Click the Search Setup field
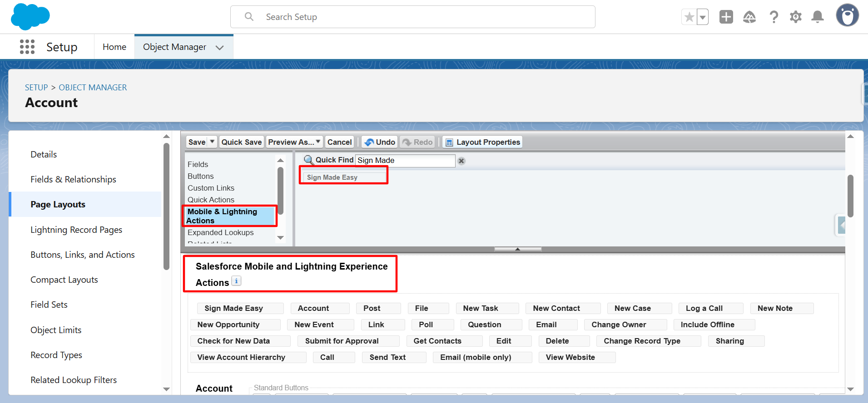This screenshot has height=403, width=868. 413,17
